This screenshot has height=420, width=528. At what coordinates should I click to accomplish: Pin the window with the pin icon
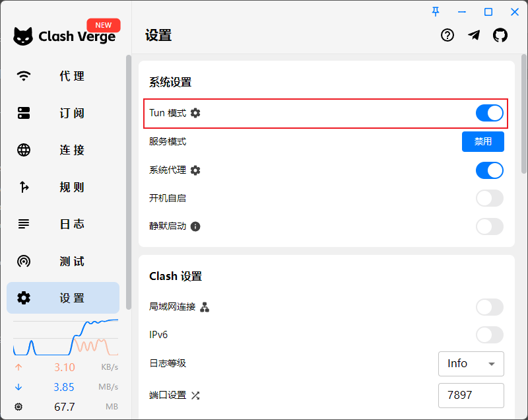pyautogui.click(x=436, y=12)
